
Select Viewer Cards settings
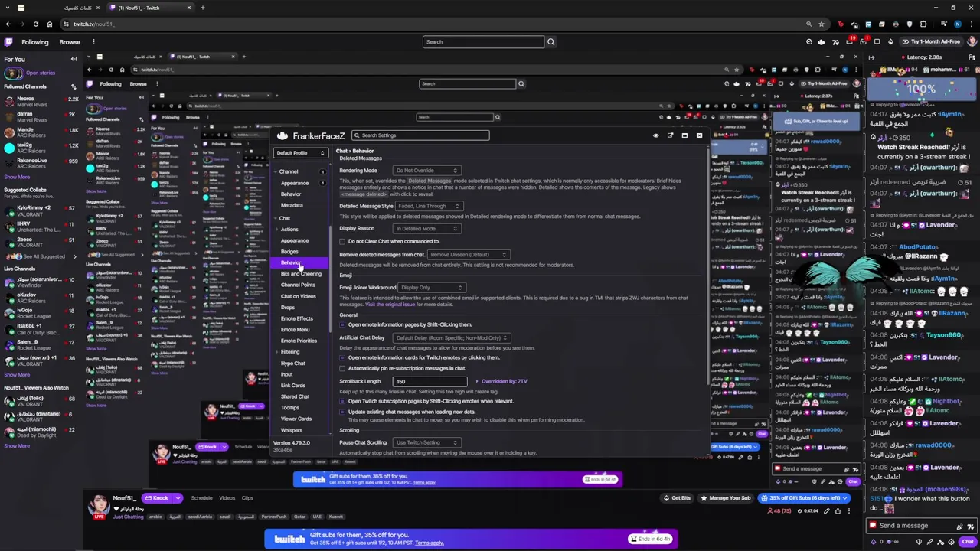point(296,419)
